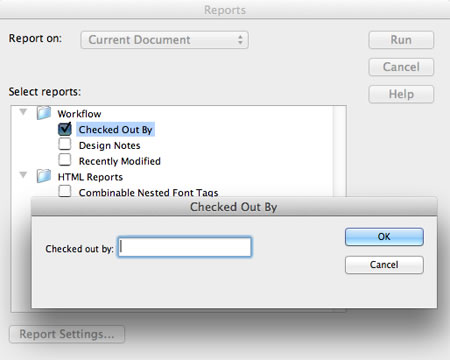Click the Help button
The width and height of the screenshot is (450, 360).
(x=401, y=94)
